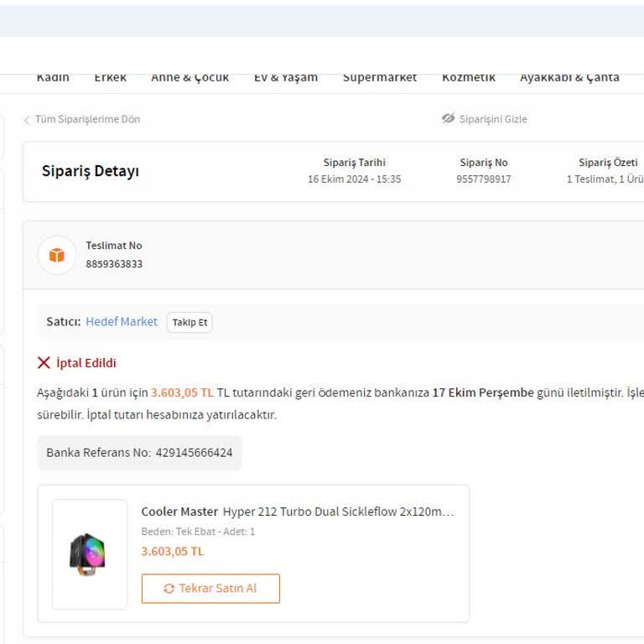Select the Süpermarket category tab

(380, 78)
